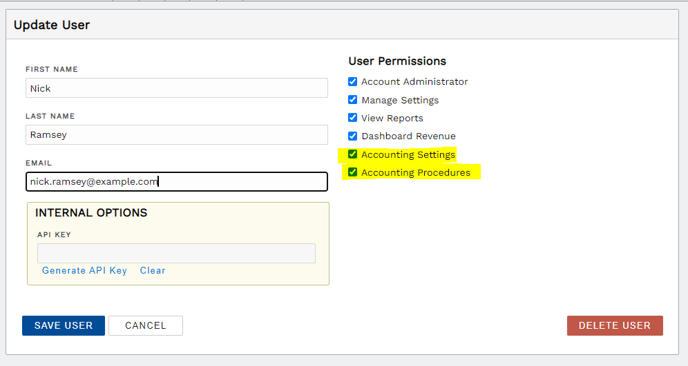The width and height of the screenshot is (688, 366).
Task: Click the Delete User button
Action: 615,326
